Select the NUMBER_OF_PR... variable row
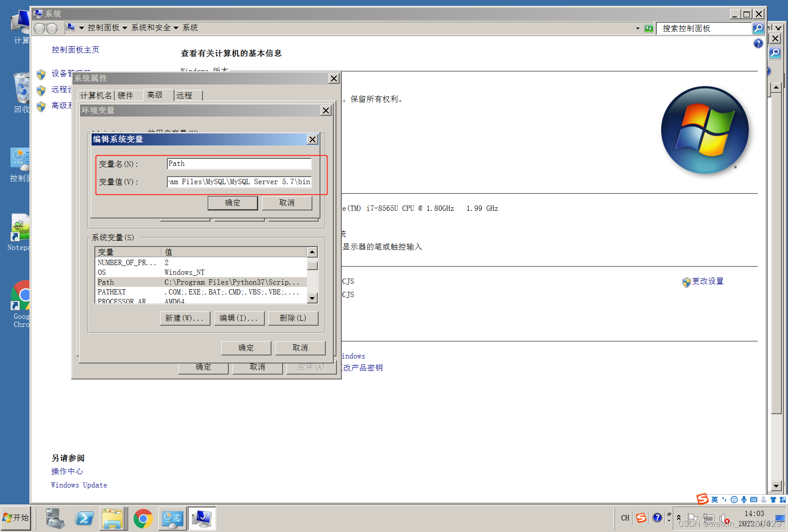 (x=202, y=263)
